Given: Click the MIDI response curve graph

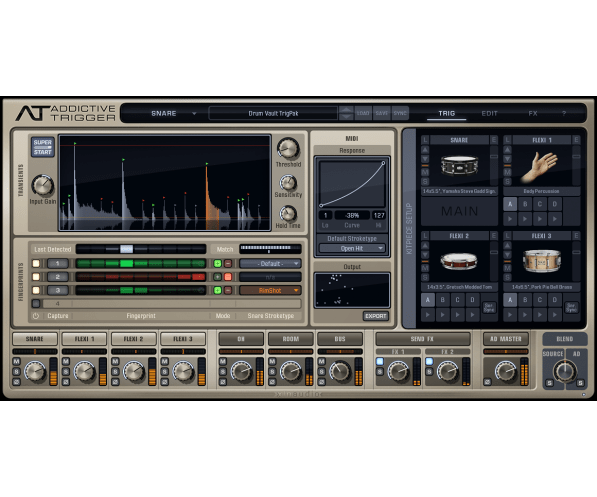Looking at the screenshot, I should point(352,184).
